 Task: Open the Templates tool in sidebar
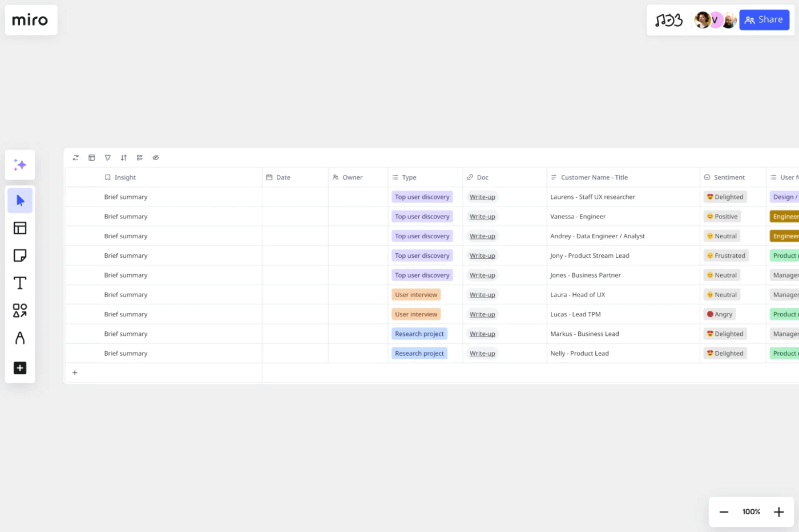(19, 228)
